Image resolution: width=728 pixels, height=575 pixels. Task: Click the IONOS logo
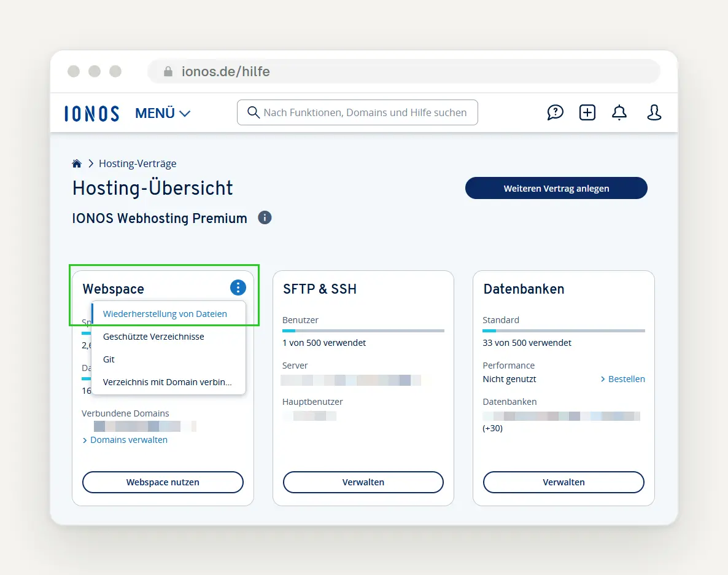click(x=91, y=114)
